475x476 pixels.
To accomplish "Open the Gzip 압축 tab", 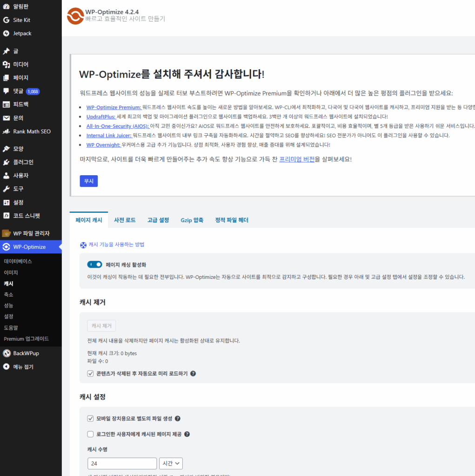I will [x=192, y=220].
